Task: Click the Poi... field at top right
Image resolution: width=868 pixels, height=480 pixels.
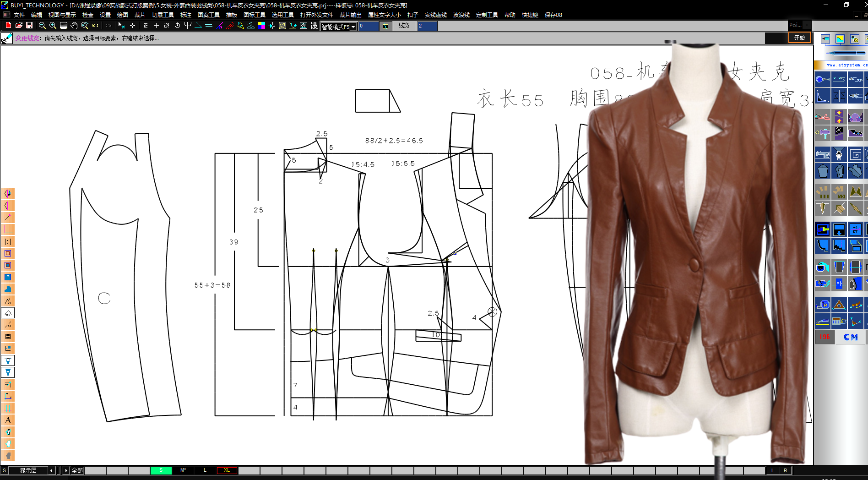Action: pyautogui.click(x=799, y=25)
